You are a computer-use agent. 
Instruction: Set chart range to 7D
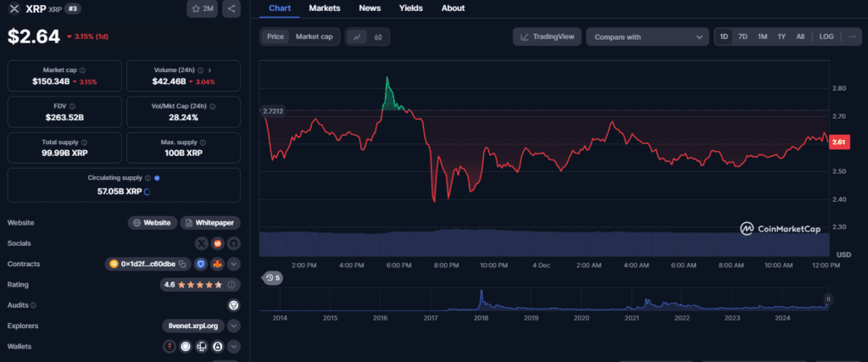coord(743,36)
